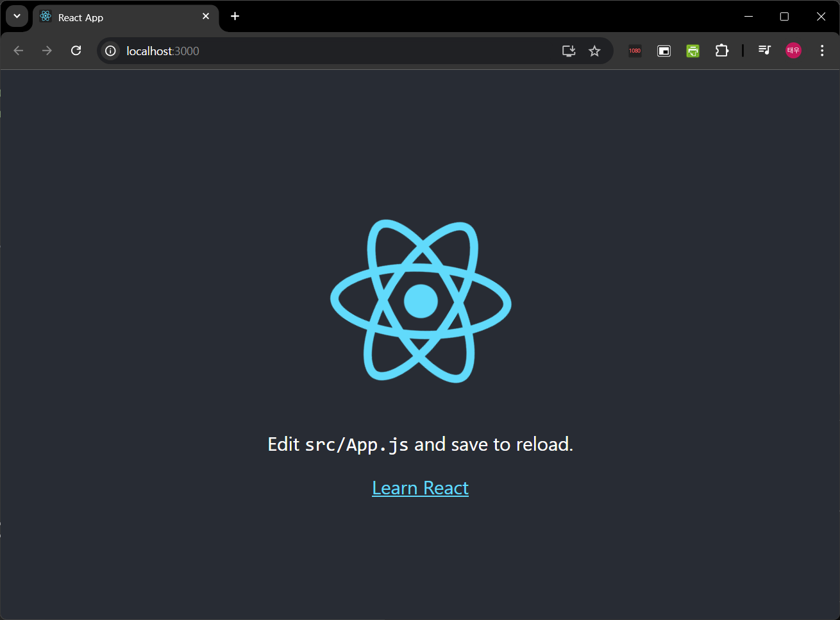Close the browser window

point(821,17)
